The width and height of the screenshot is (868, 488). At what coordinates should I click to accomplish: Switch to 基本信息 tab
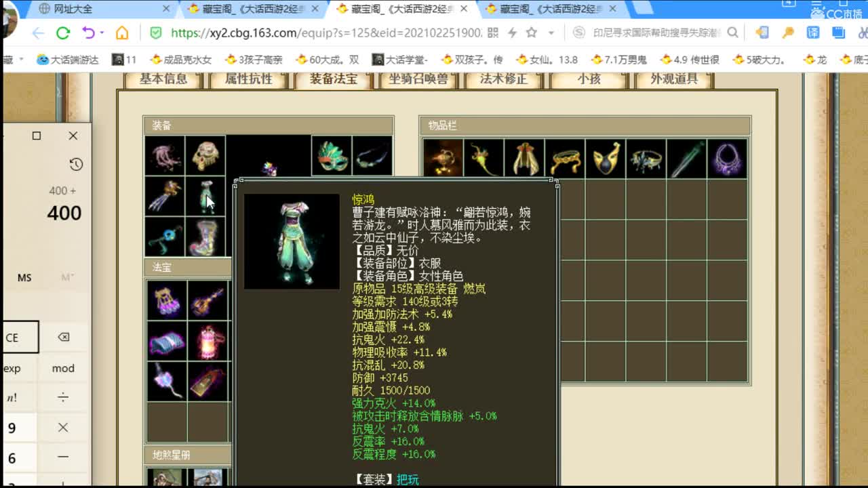point(163,79)
